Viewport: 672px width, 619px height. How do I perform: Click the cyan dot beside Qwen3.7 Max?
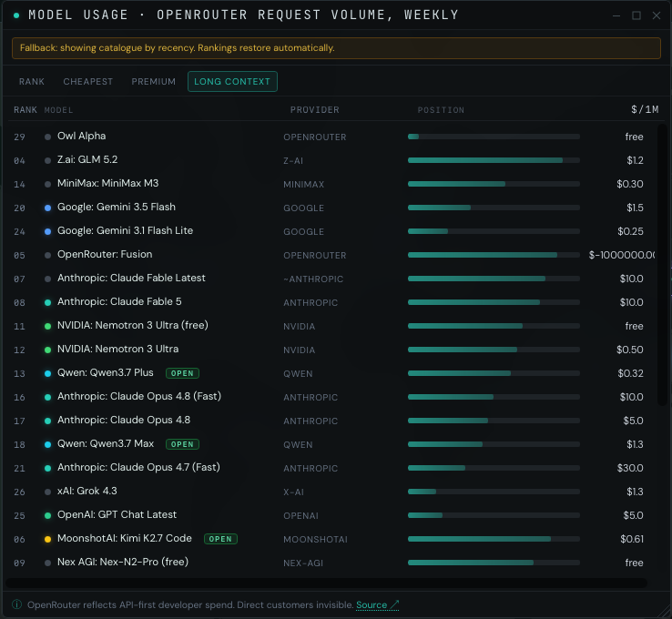[47, 444]
